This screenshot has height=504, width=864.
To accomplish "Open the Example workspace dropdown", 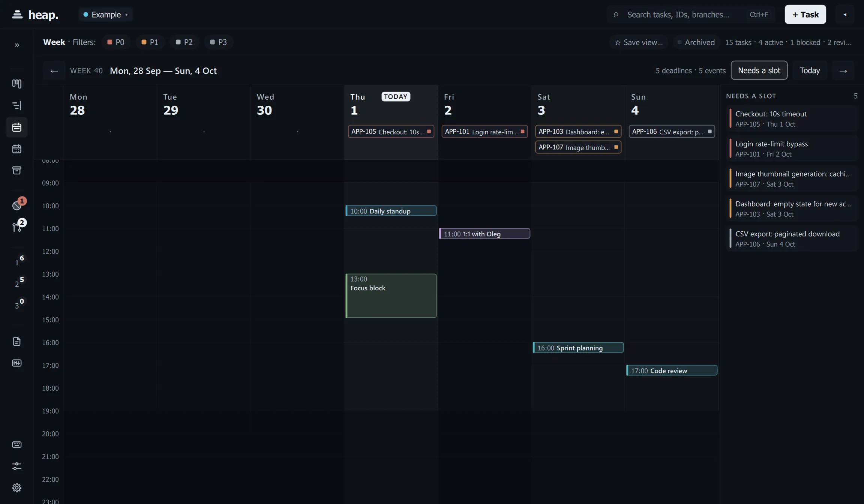I will (x=106, y=15).
